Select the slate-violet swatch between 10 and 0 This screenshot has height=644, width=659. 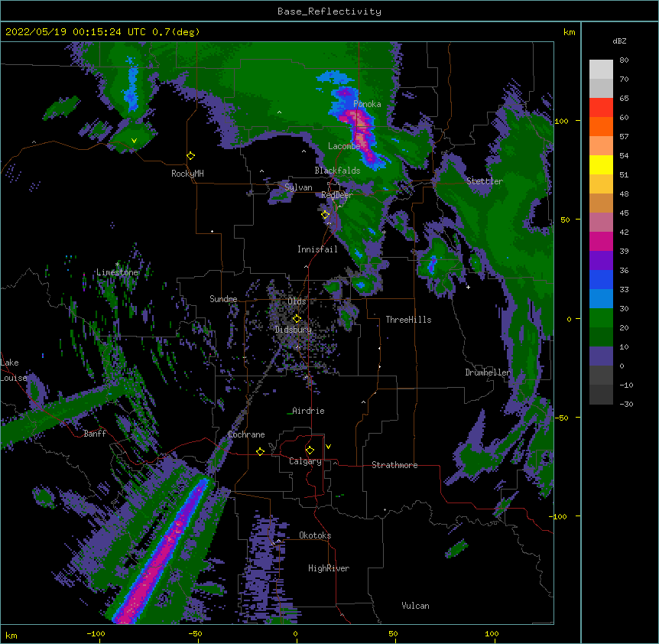coord(601,356)
